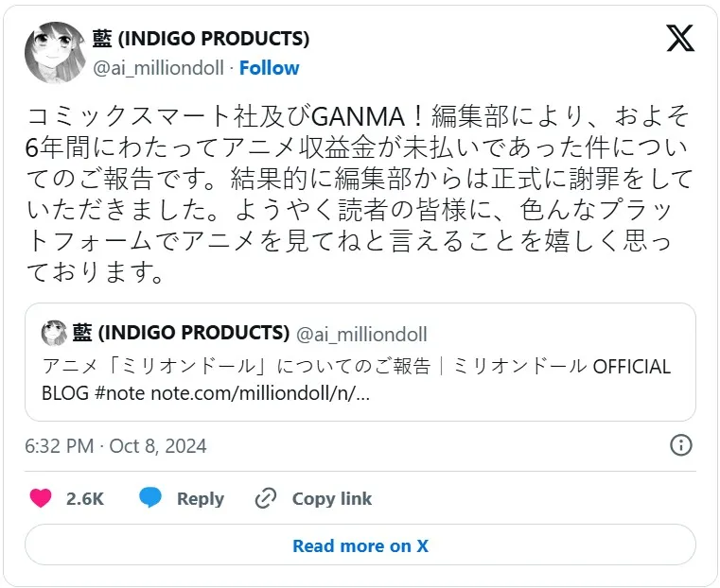Open the Read more on X button
Image resolution: width=720 pixels, height=588 pixels.
360,545
